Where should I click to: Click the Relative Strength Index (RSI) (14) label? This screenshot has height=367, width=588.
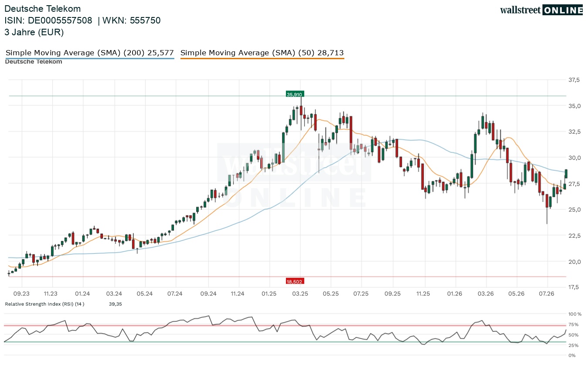pyautogui.click(x=44, y=304)
